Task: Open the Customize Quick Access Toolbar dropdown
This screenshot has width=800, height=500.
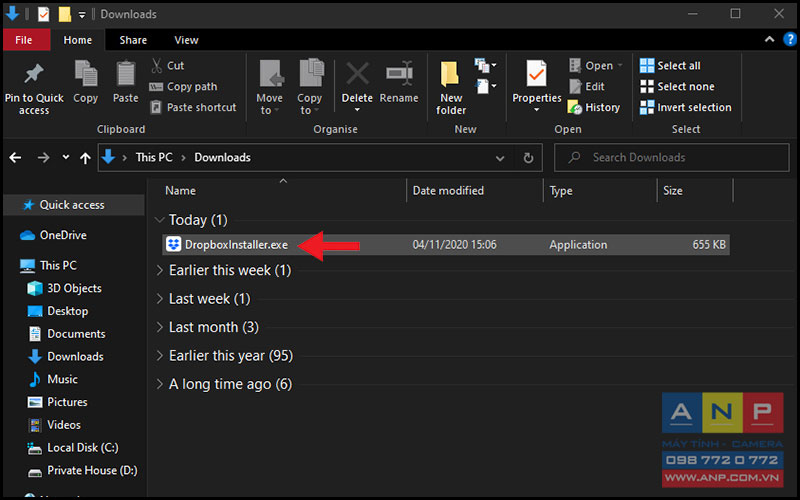Action: click(x=82, y=15)
